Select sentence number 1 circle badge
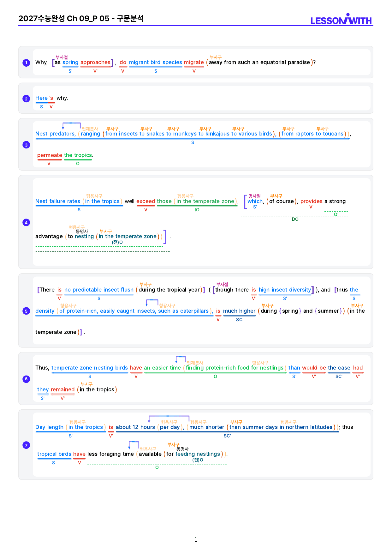 coord(26,63)
